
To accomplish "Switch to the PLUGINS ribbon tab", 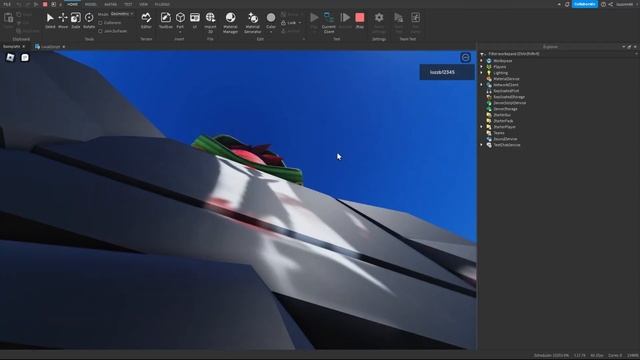I will coord(162,4).
